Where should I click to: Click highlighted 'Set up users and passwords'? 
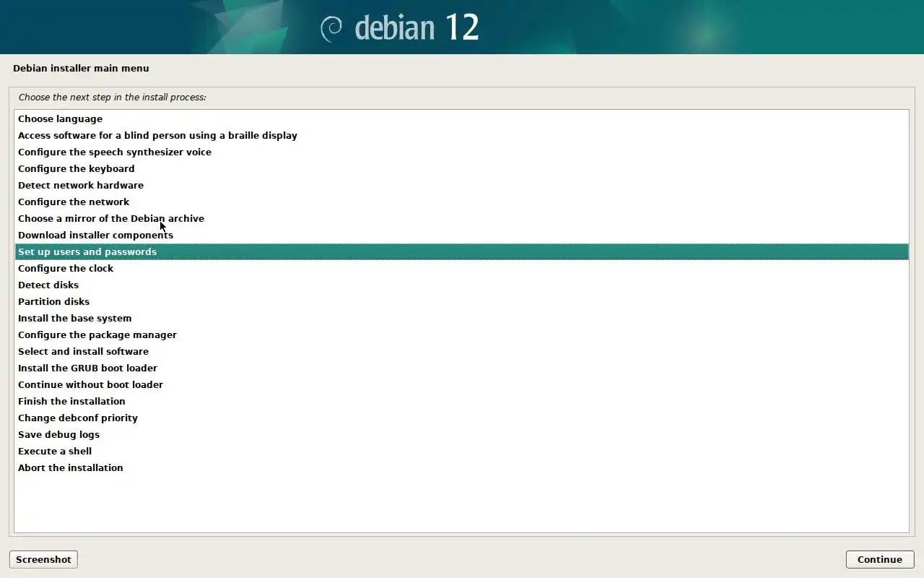click(x=462, y=251)
